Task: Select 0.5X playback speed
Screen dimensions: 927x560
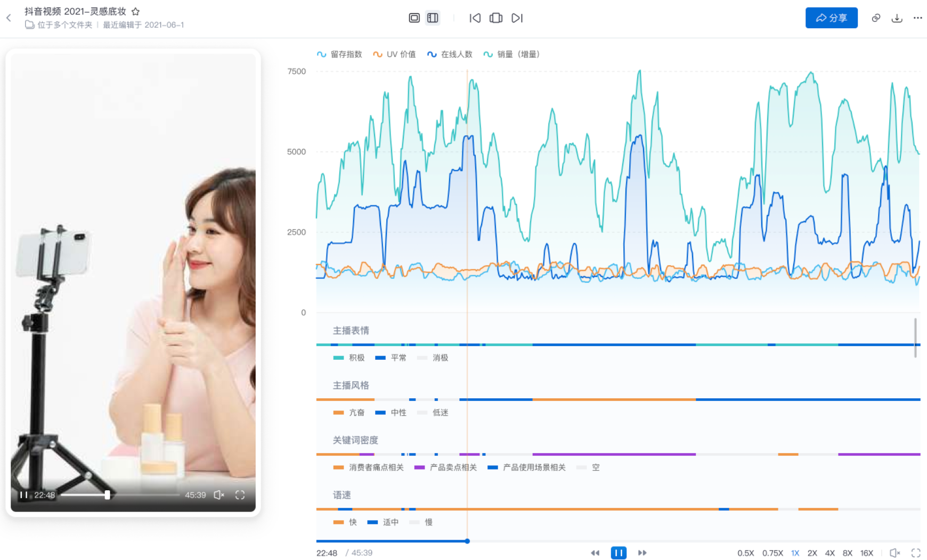Action: click(745, 553)
